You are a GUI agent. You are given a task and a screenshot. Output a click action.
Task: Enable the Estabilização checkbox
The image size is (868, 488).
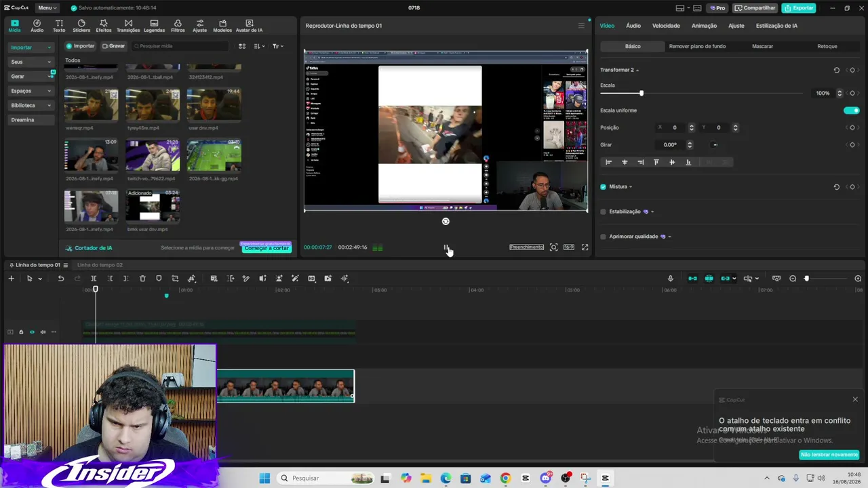(604, 211)
